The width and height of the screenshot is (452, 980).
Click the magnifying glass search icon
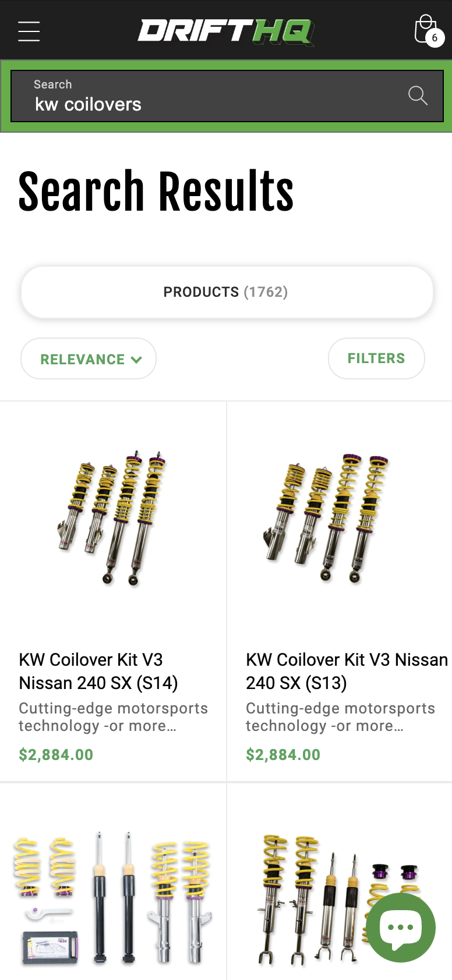pyautogui.click(x=418, y=95)
